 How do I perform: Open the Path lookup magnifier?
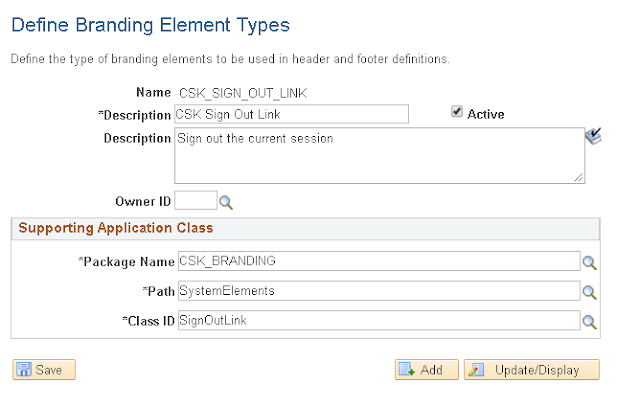(x=590, y=292)
